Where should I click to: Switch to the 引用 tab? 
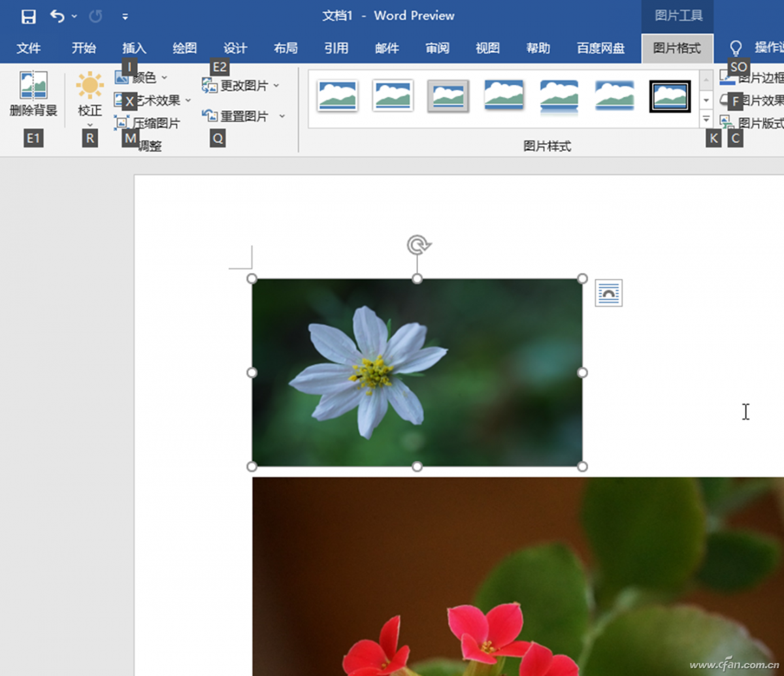[x=336, y=48]
